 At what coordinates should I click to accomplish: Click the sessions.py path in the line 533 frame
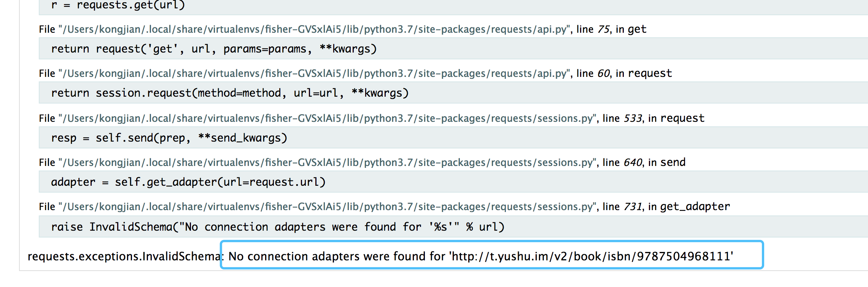point(327,118)
